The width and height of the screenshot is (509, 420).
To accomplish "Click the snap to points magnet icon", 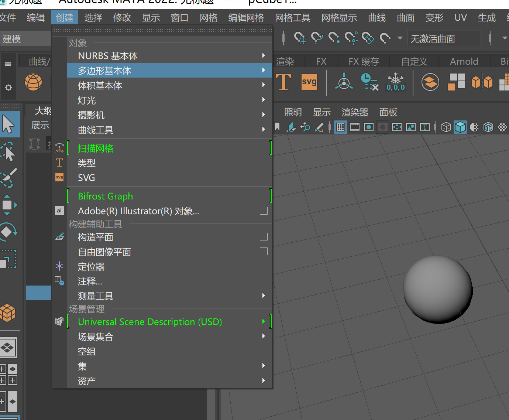I will tap(334, 38).
